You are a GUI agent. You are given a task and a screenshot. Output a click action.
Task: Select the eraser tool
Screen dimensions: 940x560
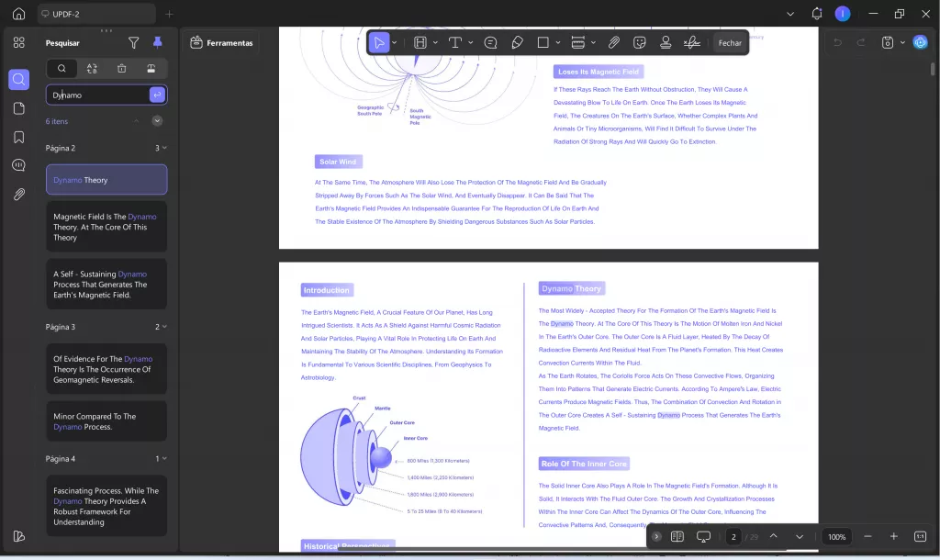(x=517, y=42)
